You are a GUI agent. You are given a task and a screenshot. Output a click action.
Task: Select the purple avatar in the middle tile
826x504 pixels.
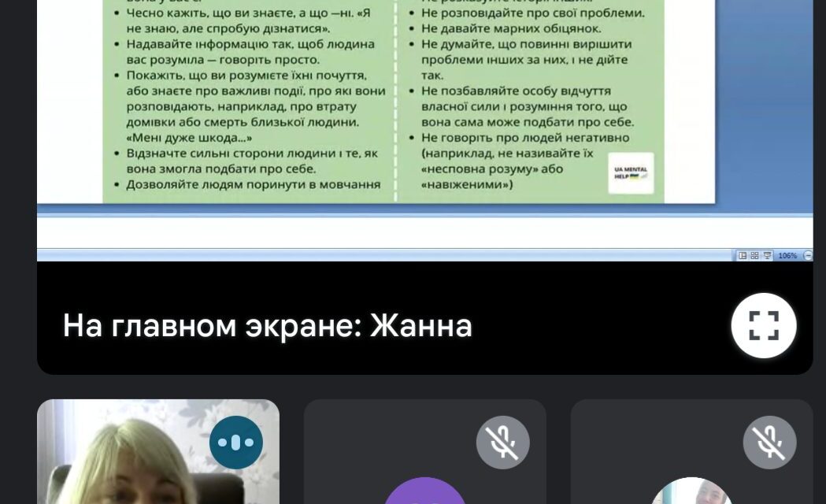coord(424,491)
